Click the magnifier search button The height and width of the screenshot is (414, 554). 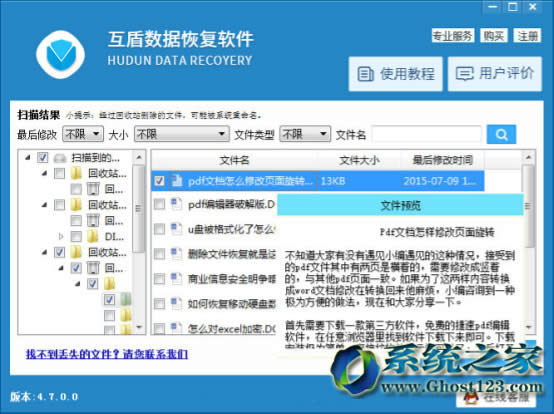[x=501, y=134]
